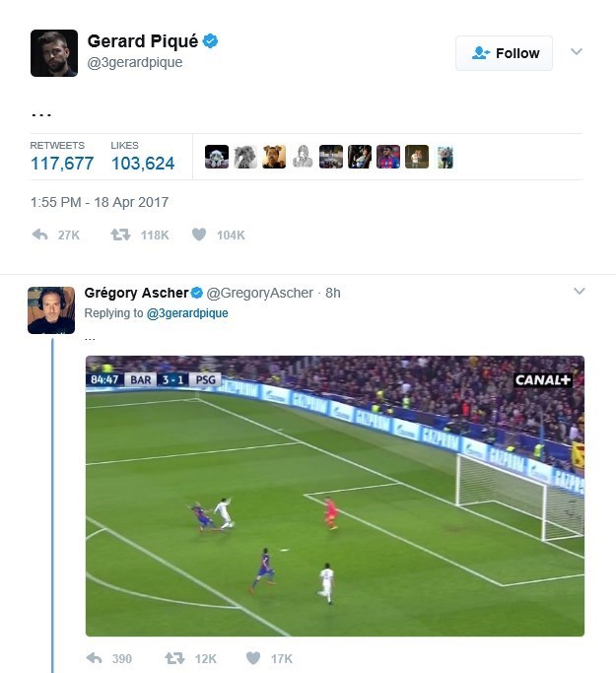Retweet Gerard Piqué's tweet
616x673 pixels.
click(x=120, y=235)
